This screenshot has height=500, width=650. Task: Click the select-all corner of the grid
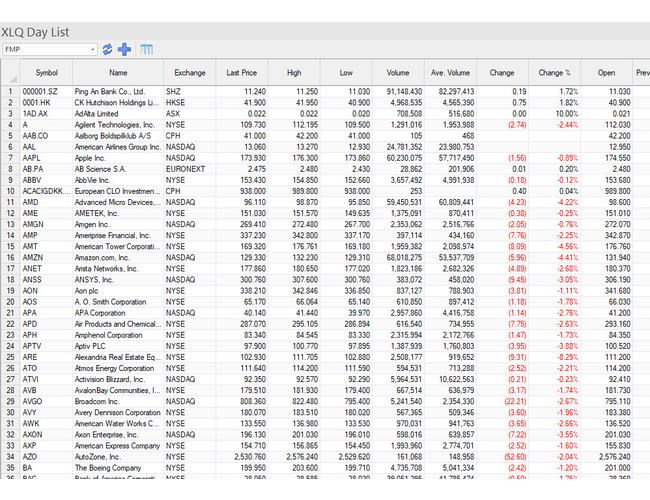tap(10, 73)
